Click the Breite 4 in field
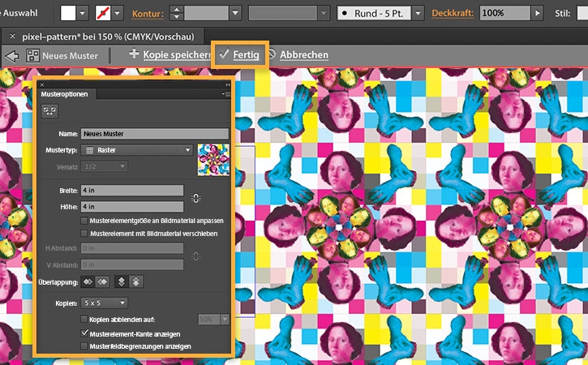 (x=132, y=190)
